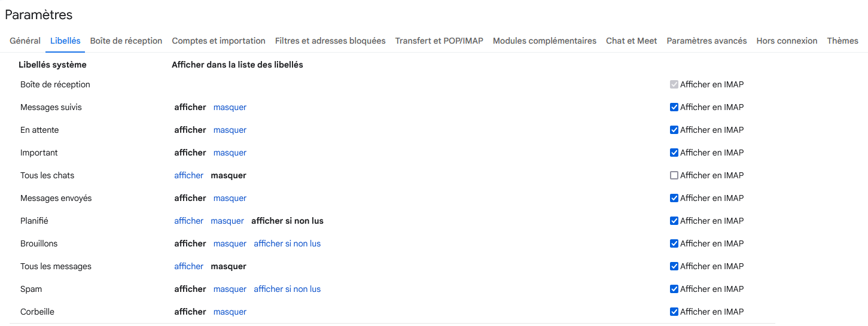Go to Filtres et adresses bloquées tab
This screenshot has height=326, width=868.
point(330,41)
